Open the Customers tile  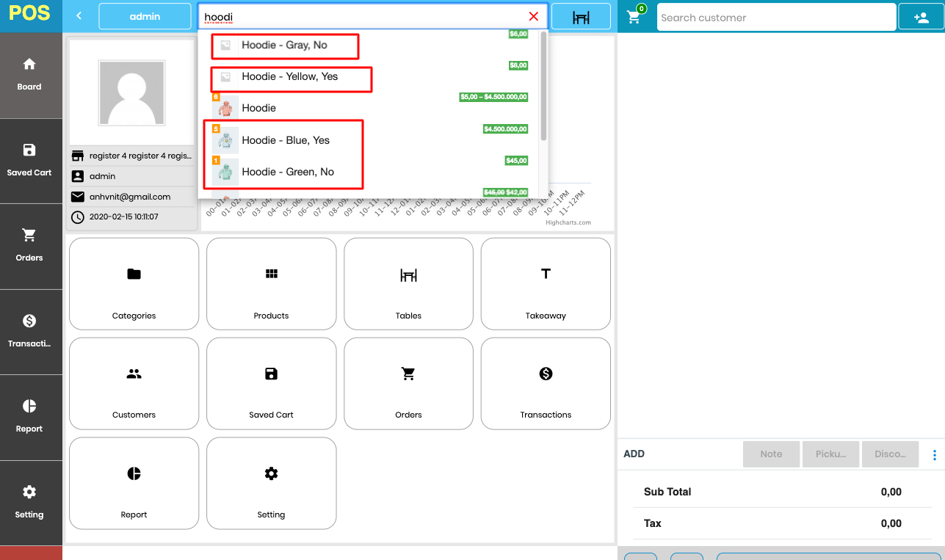click(x=134, y=383)
